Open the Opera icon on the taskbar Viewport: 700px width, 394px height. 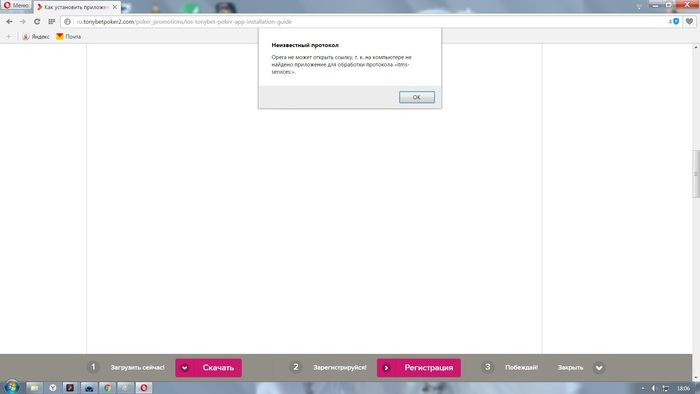click(144, 388)
